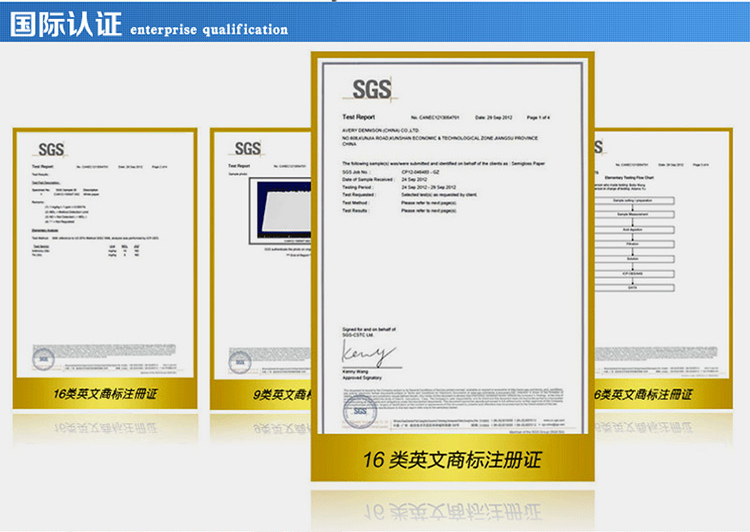Click the sample photo on second certificate
Image resolution: width=750 pixels, height=532 pixels.
coord(280,211)
